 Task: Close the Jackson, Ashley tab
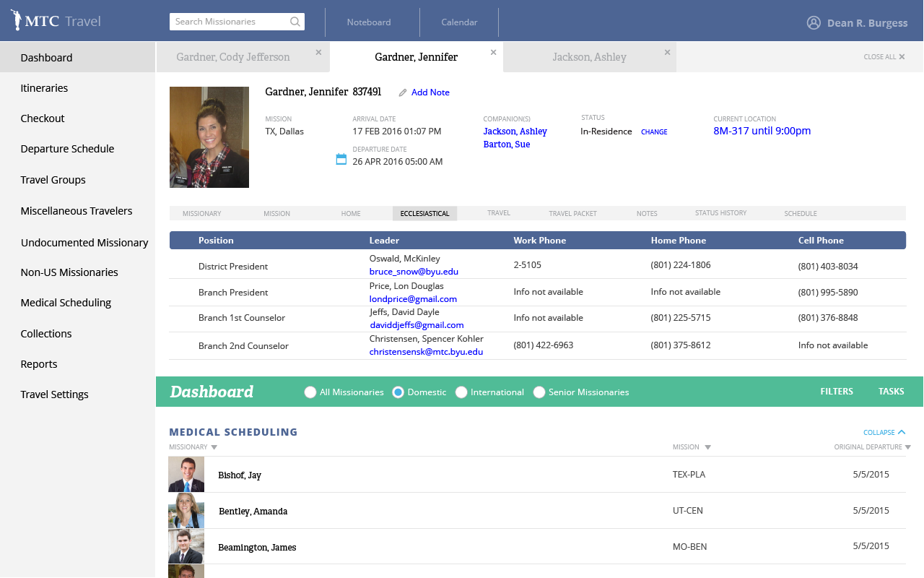(667, 52)
